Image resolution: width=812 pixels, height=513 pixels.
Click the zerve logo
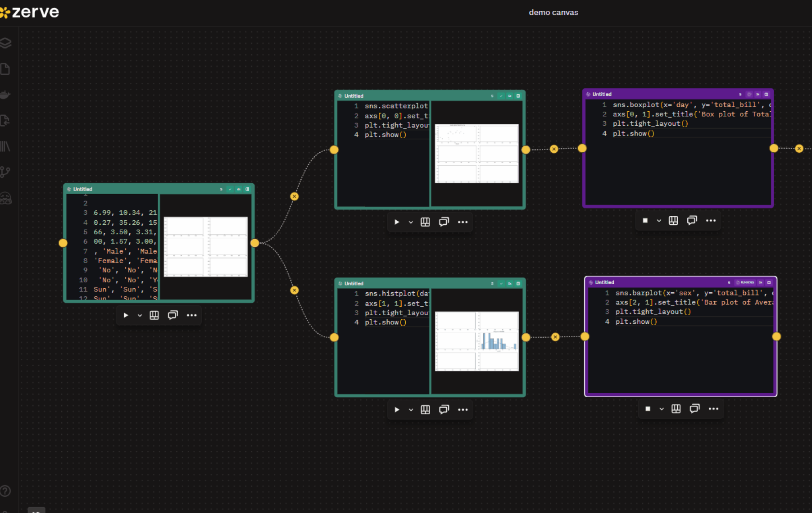pyautogui.click(x=30, y=12)
